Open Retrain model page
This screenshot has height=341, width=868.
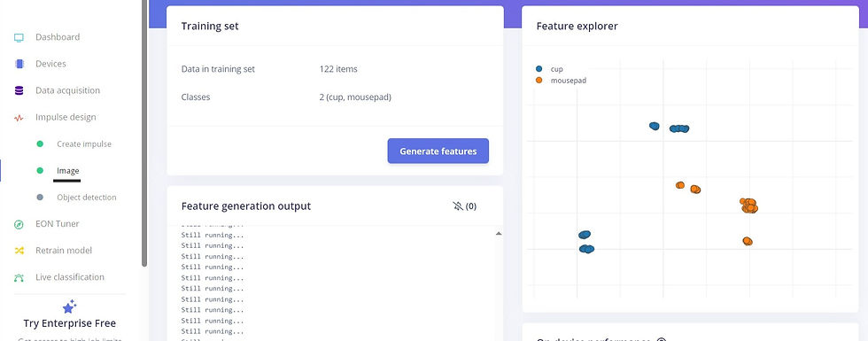click(64, 250)
